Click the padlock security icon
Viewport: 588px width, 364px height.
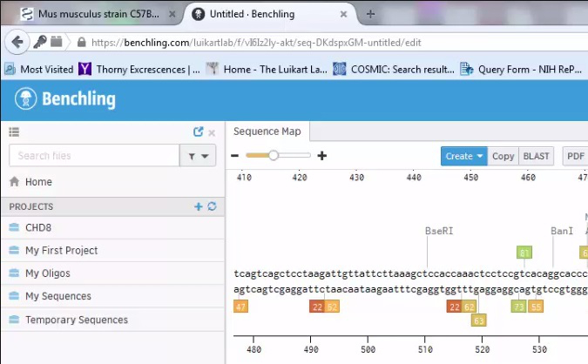point(81,42)
